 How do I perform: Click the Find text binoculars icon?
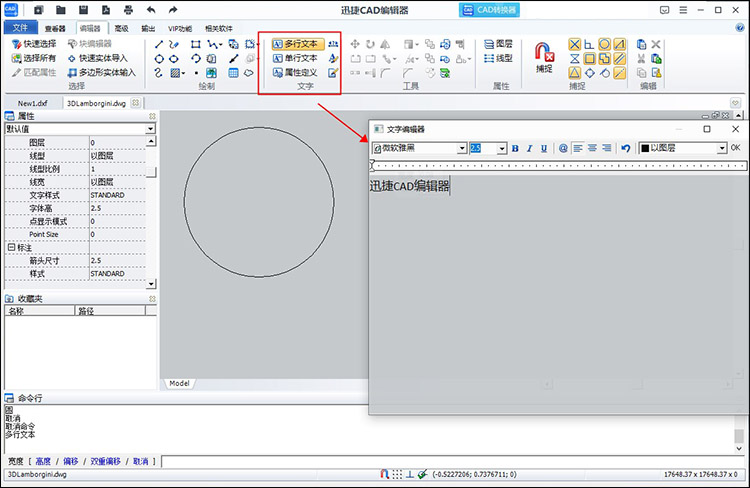[333, 44]
